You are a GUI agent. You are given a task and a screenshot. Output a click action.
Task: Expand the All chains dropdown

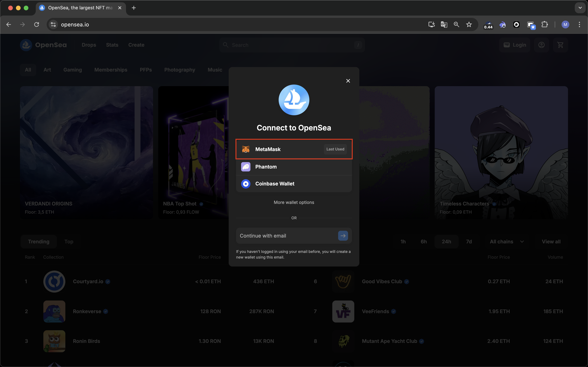tap(507, 241)
